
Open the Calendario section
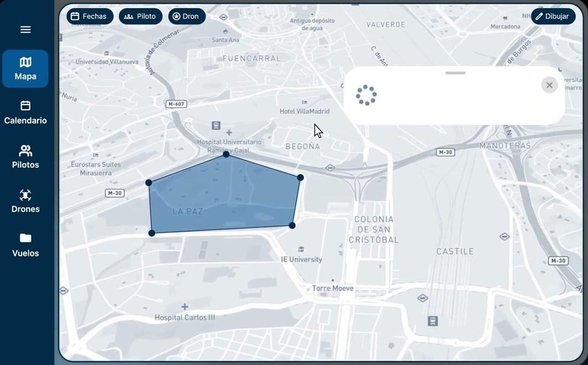(25, 112)
